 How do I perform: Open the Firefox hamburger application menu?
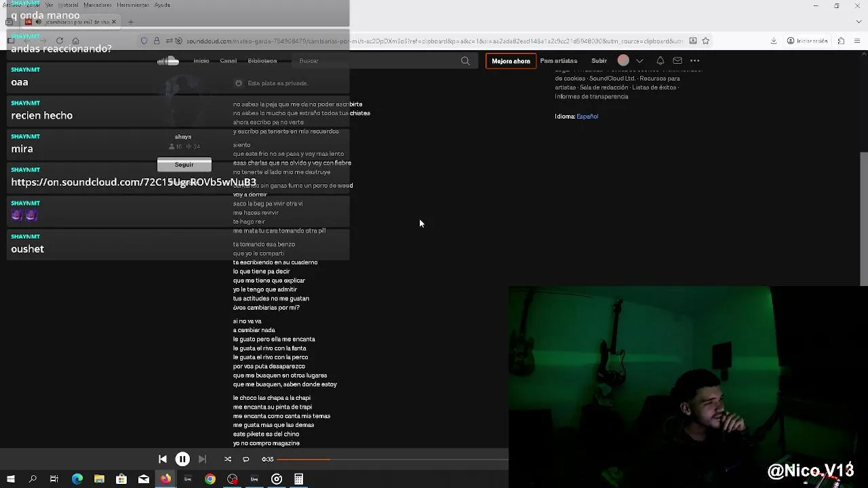pos(857,41)
